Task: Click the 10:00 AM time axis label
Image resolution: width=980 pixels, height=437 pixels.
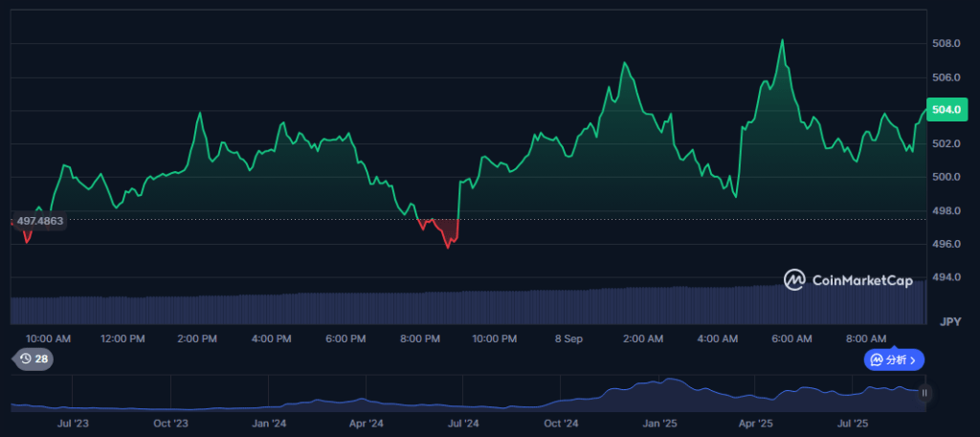Action: point(48,339)
